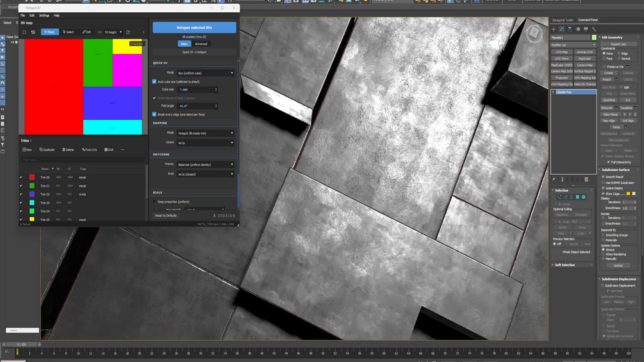Viewport: 644px width, 362px height.
Task: Click the Configure Modifier Sets icon below stack
Action: 586,179
